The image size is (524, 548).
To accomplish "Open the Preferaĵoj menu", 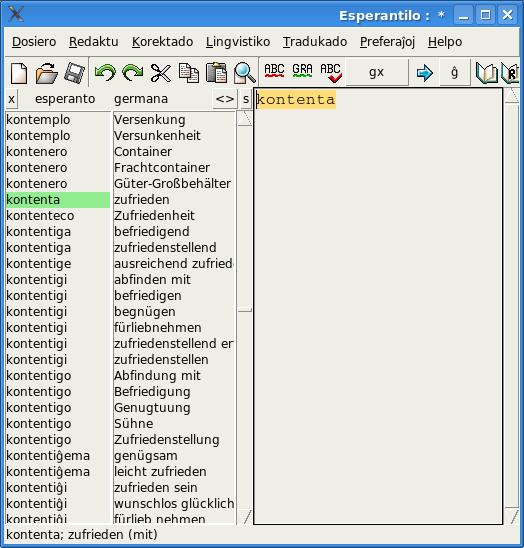I will 387,42.
